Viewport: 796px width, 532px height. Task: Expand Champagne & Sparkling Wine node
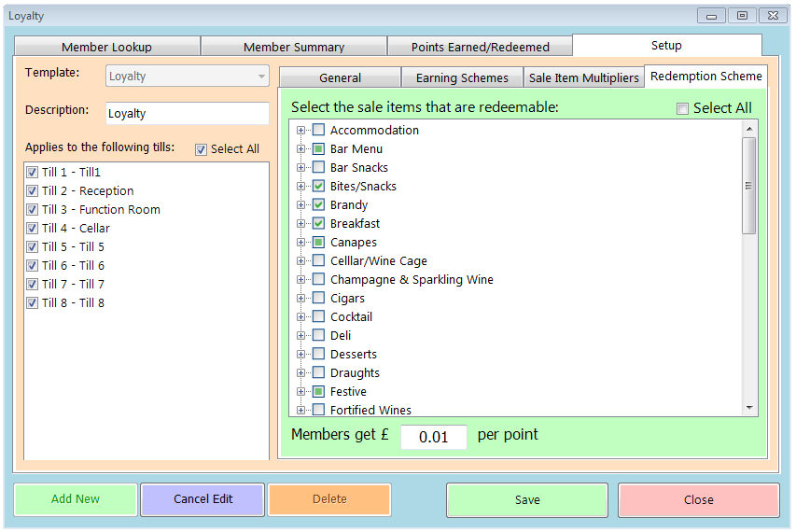coord(301,280)
